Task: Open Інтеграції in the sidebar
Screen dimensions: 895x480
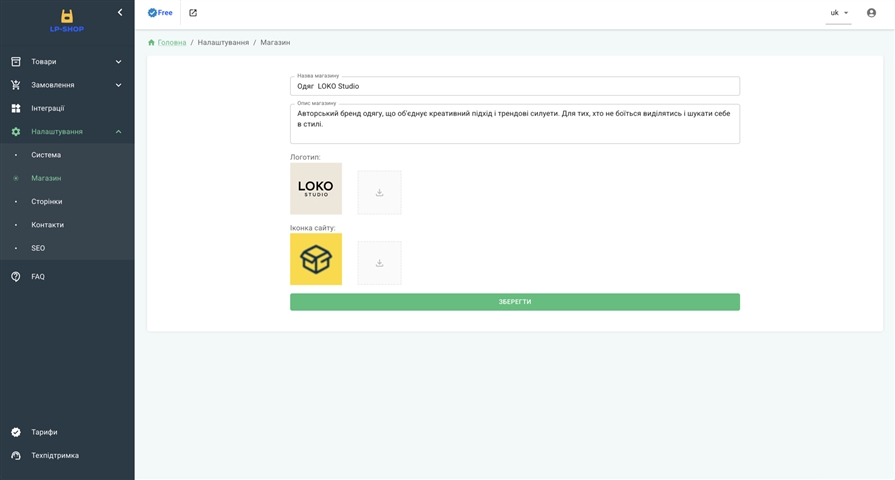Action: (x=47, y=108)
